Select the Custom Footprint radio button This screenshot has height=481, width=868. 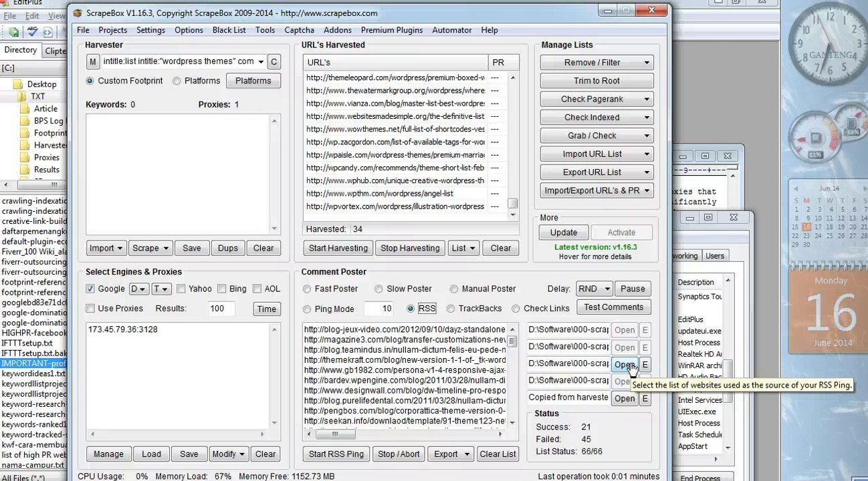90,81
